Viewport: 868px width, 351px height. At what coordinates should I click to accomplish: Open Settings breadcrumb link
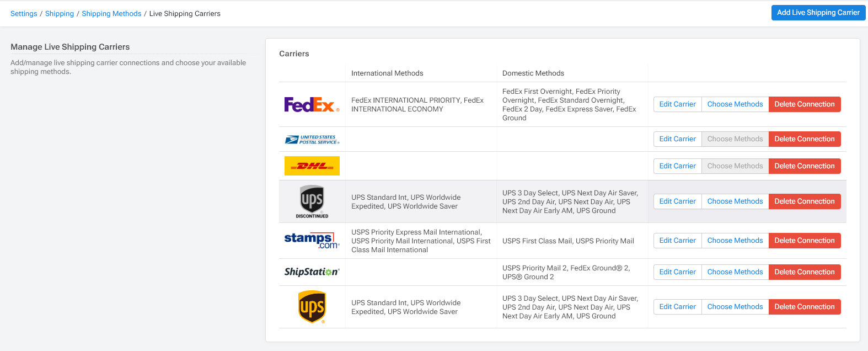tap(24, 14)
